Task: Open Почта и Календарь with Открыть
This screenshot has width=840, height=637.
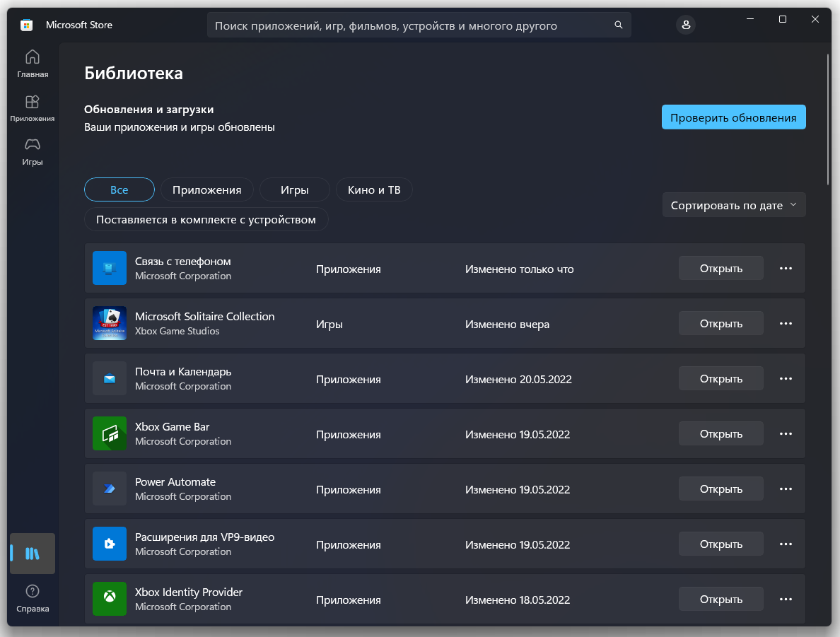Action: [x=721, y=379]
